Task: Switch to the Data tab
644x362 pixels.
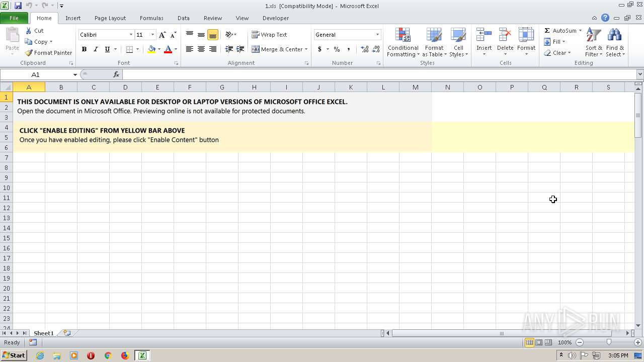Action: pyautogui.click(x=184, y=18)
